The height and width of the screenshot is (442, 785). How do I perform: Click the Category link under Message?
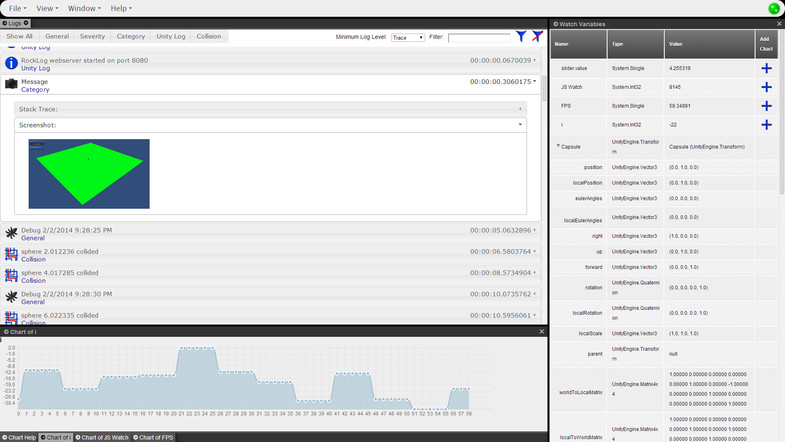(35, 90)
